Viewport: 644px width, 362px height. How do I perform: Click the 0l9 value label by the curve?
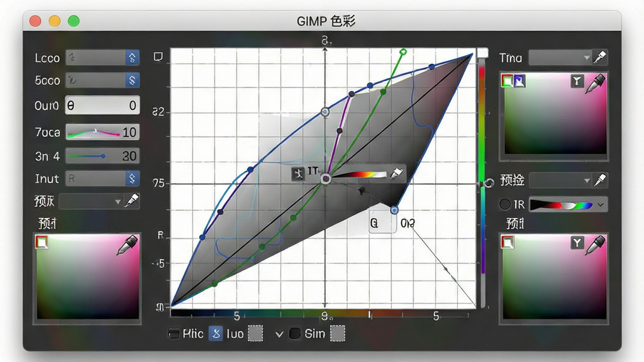(x=408, y=223)
